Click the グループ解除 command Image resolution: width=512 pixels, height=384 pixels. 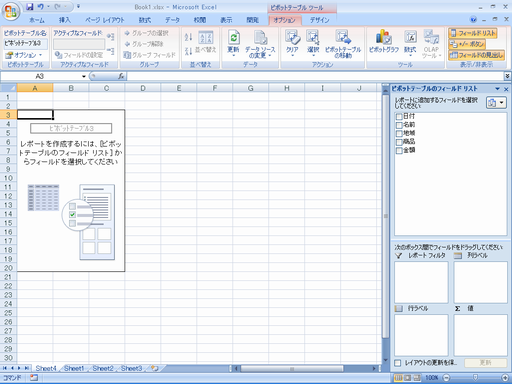(144, 44)
